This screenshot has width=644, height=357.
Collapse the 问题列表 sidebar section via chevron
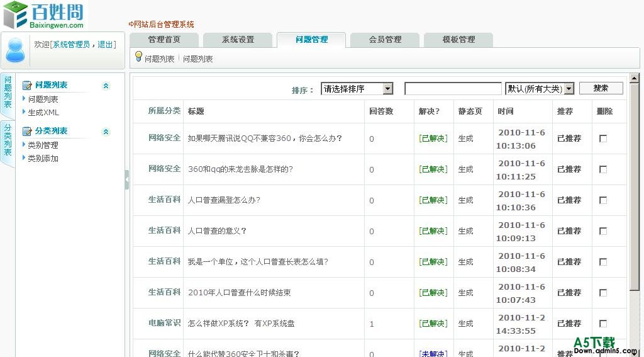[x=106, y=86]
